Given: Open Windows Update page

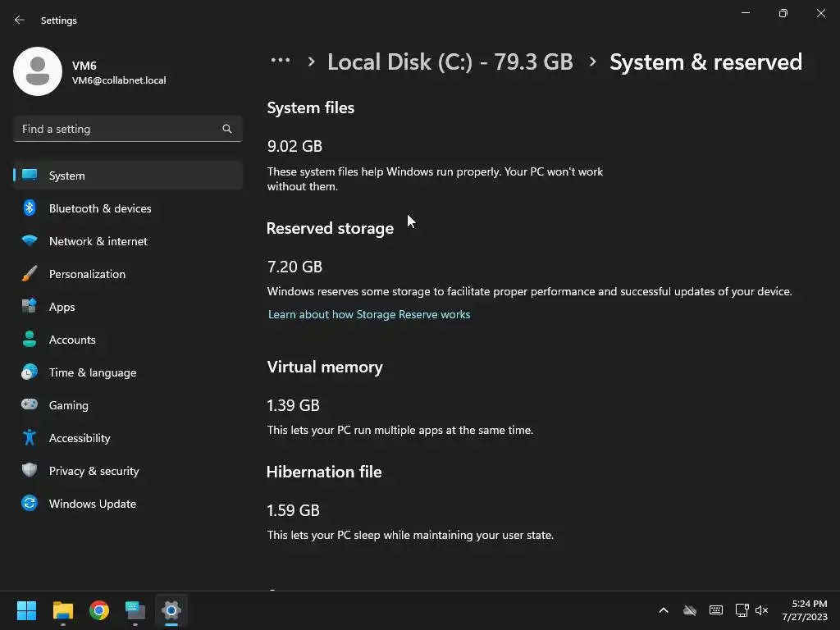Looking at the screenshot, I should click(93, 504).
